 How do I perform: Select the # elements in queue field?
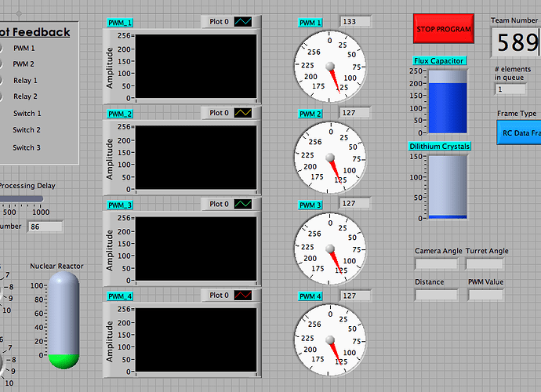pos(510,89)
